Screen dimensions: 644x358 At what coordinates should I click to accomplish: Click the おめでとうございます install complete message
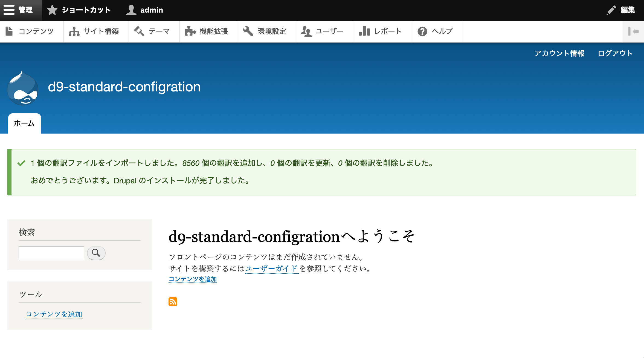[x=140, y=181]
